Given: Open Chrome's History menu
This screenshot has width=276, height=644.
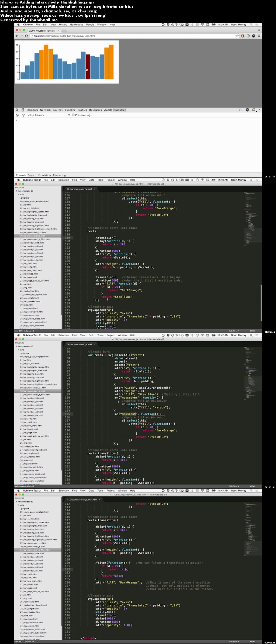Looking at the screenshot, I should pos(63,25).
